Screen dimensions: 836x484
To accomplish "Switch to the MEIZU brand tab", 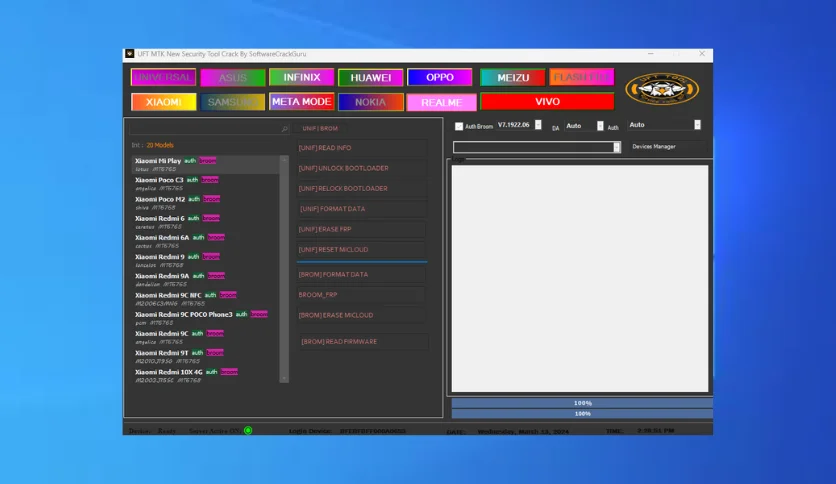I will pyautogui.click(x=513, y=78).
